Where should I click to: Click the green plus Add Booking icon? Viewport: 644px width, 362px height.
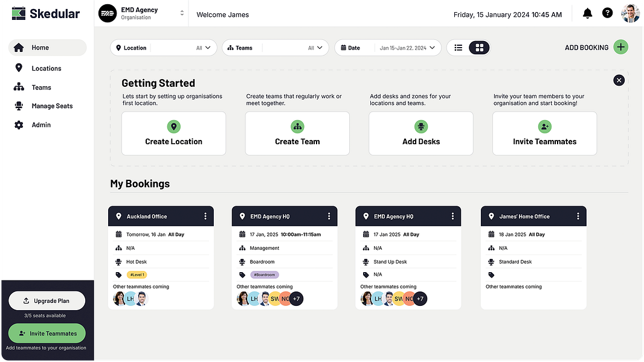pos(620,47)
